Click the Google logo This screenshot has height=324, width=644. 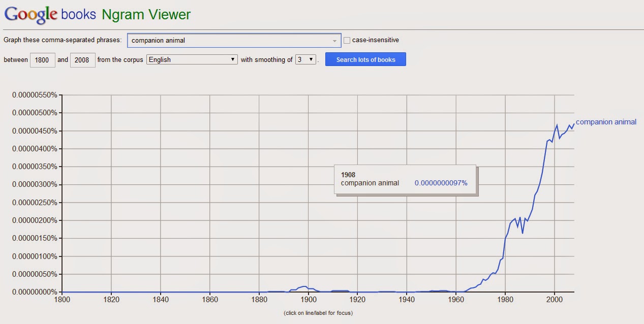30,14
